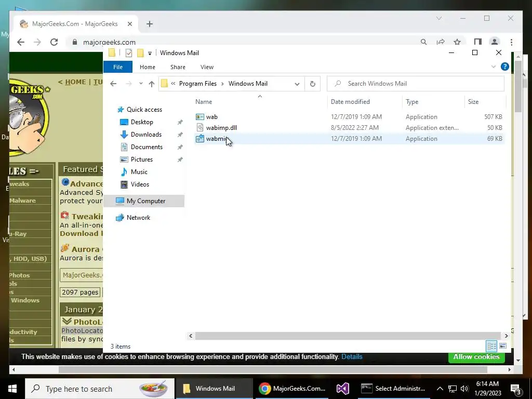Open Videos in the navigation pane
Viewport: 532px width, 399px height.
point(140,184)
